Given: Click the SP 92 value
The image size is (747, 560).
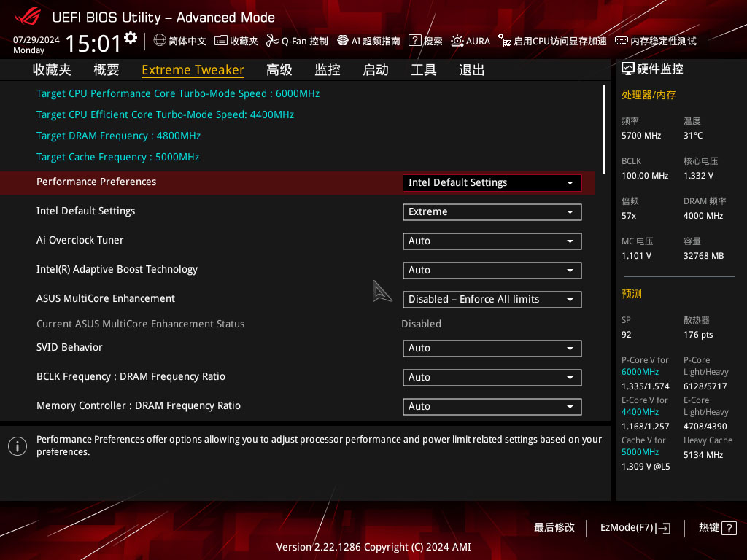Looking at the screenshot, I should point(627,335).
